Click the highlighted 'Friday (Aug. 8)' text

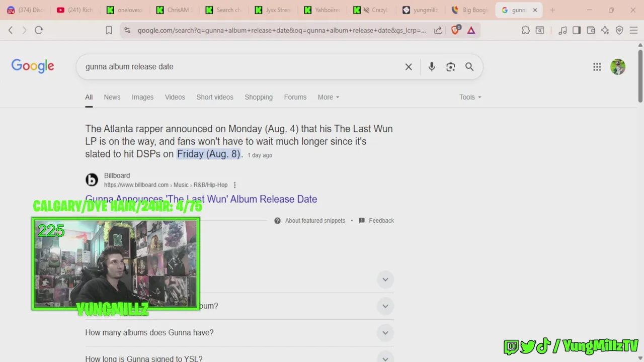[209, 154]
